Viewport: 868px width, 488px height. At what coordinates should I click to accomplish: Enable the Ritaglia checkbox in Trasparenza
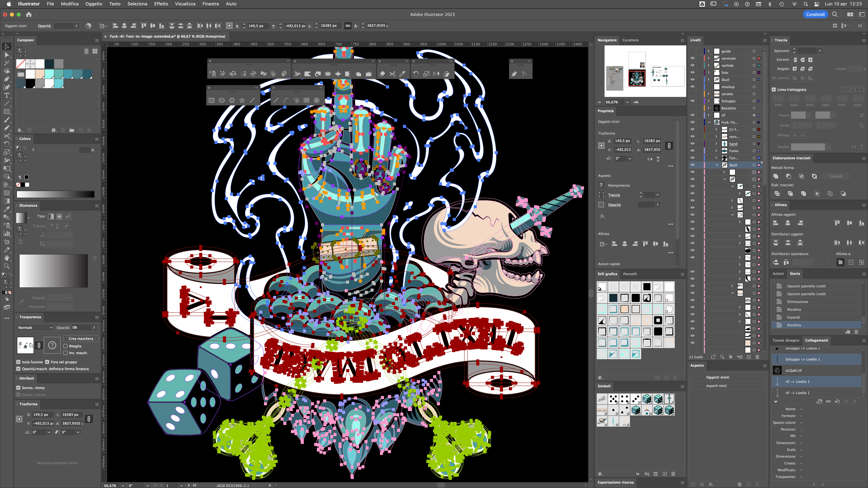point(66,346)
